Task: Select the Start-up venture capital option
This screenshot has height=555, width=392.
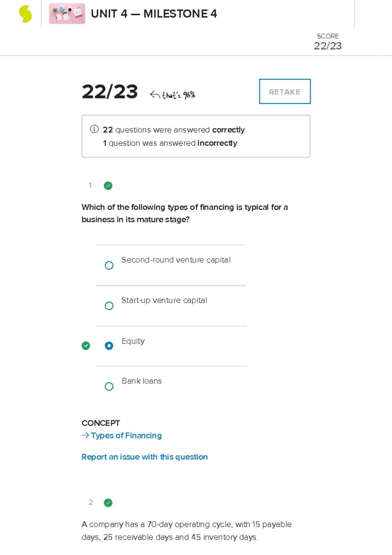Action: coord(109,306)
